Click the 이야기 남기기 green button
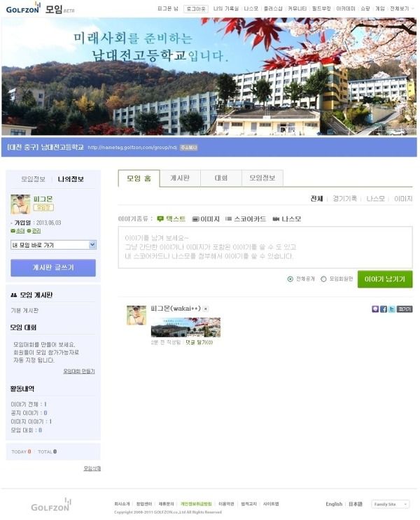 point(385,279)
